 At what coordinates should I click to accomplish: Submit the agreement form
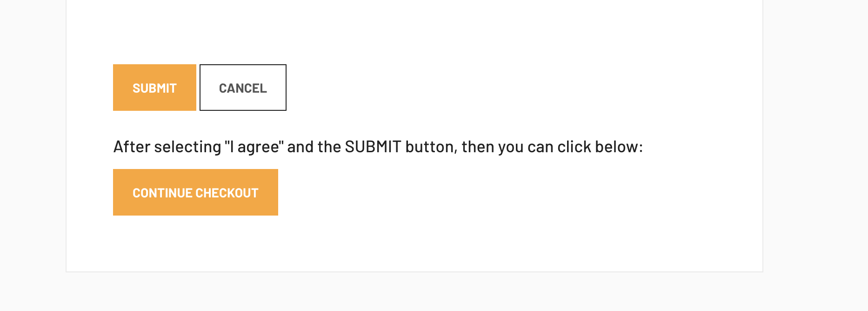[154, 88]
